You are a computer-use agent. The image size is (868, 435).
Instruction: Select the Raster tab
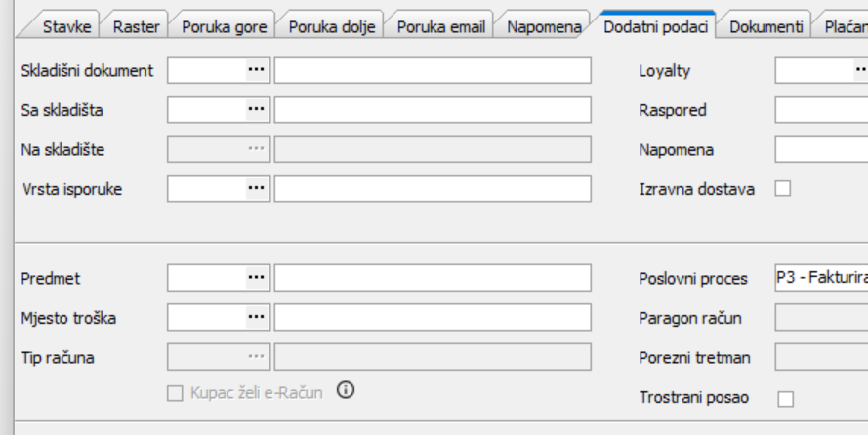tap(137, 26)
